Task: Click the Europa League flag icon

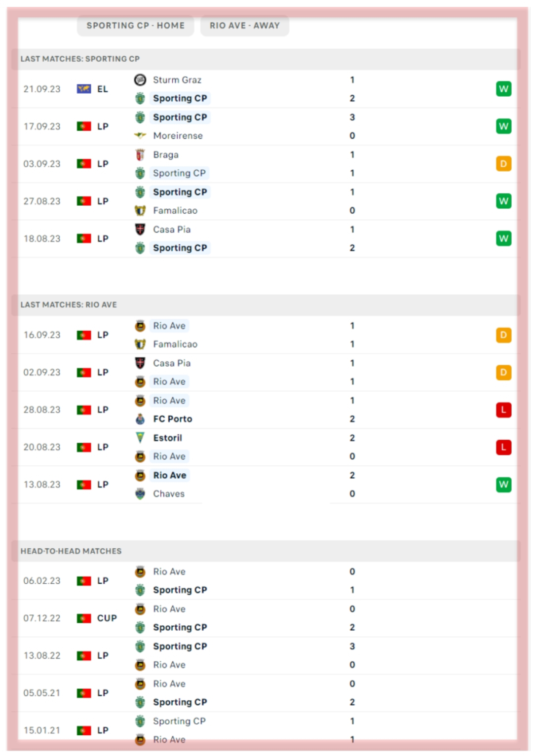Action: point(84,89)
